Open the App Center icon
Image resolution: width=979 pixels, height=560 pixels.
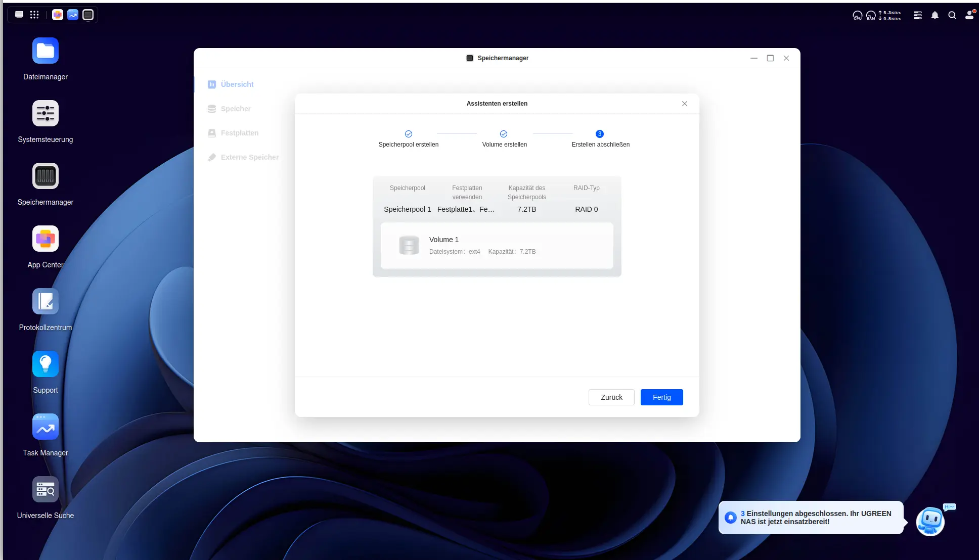[x=46, y=239]
